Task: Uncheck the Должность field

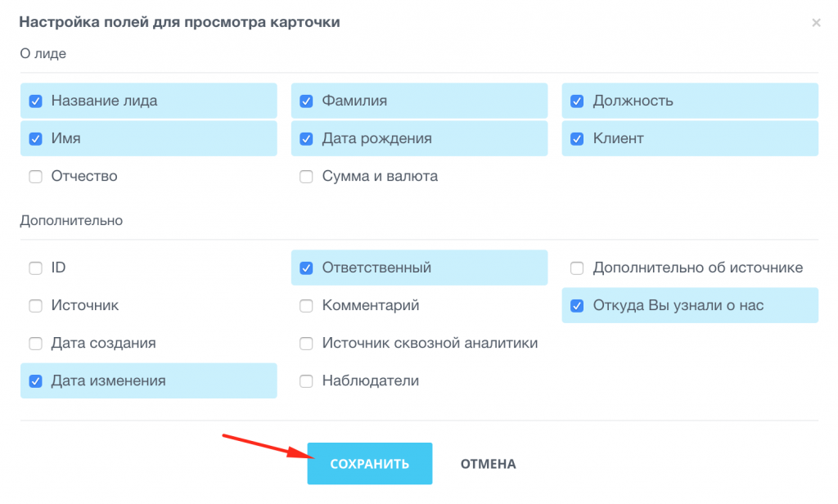Action: pos(577,100)
